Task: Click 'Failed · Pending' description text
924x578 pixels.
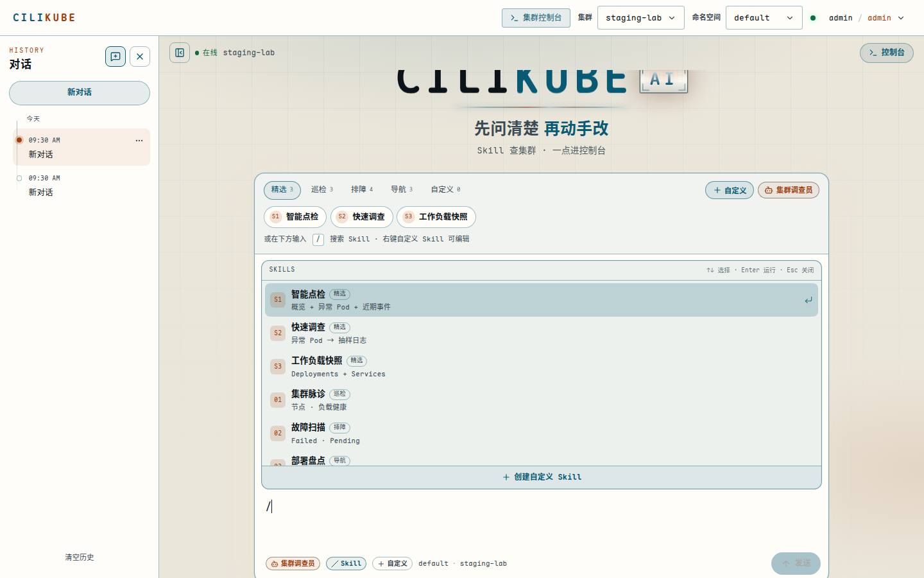Action: (325, 441)
